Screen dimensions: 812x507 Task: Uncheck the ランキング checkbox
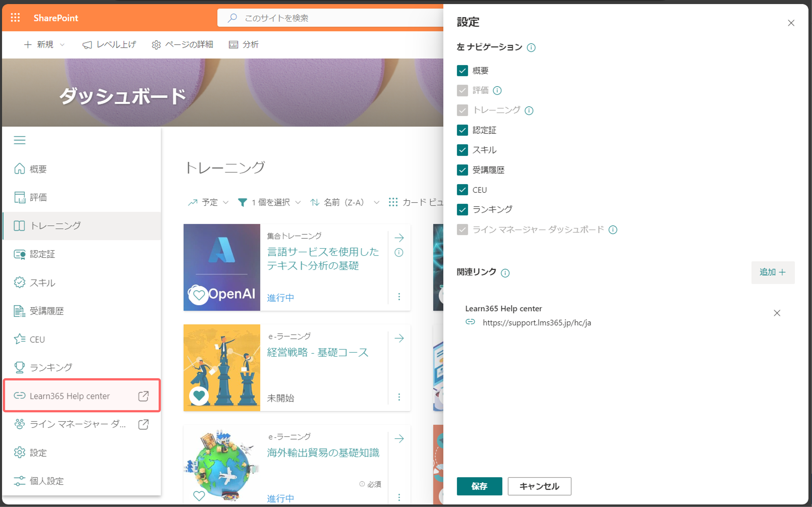pyautogui.click(x=462, y=210)
